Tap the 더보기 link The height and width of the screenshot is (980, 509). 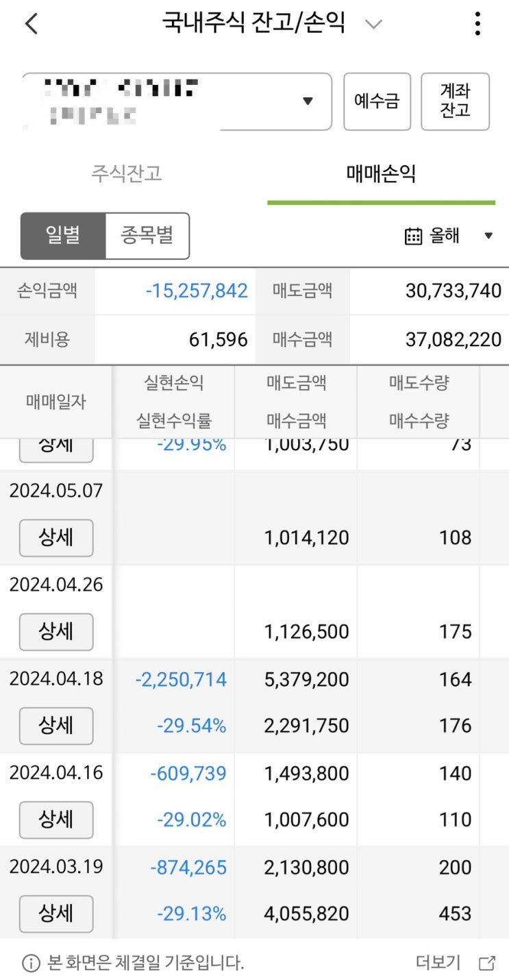[x=438, y=963]
